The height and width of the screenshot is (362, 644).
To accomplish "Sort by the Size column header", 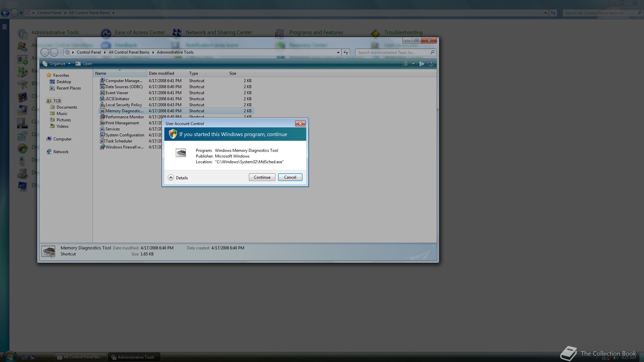I will 240,73.
